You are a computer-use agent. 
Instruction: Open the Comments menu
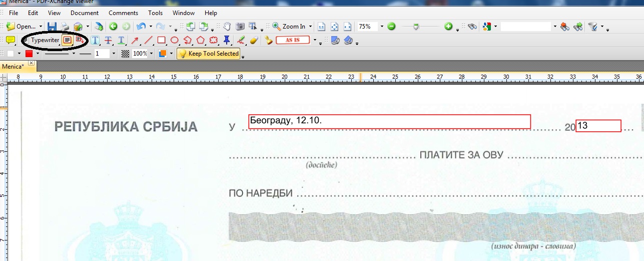click(x=123, y=13)
